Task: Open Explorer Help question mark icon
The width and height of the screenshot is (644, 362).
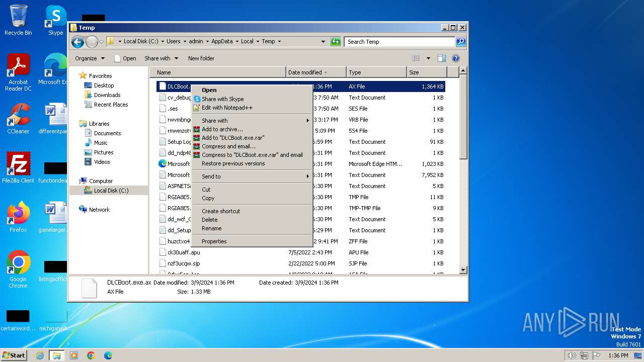Action: click(x=456, y=58)
